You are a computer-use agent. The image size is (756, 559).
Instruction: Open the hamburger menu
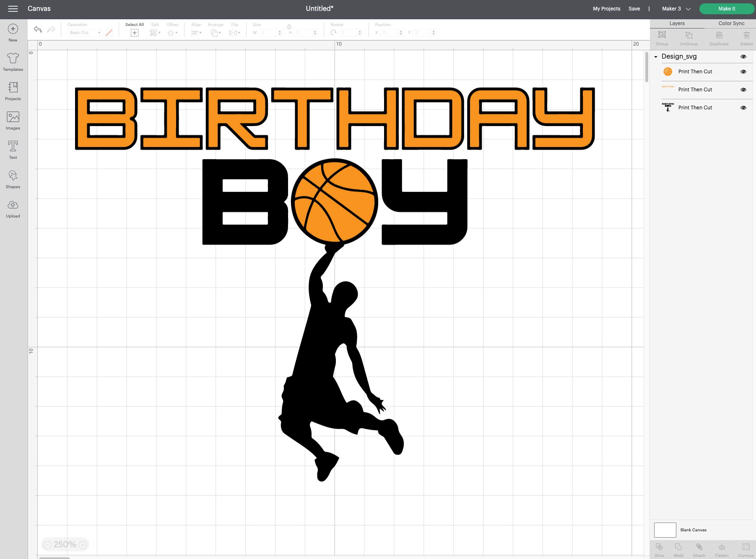click(x=13, y=8)
